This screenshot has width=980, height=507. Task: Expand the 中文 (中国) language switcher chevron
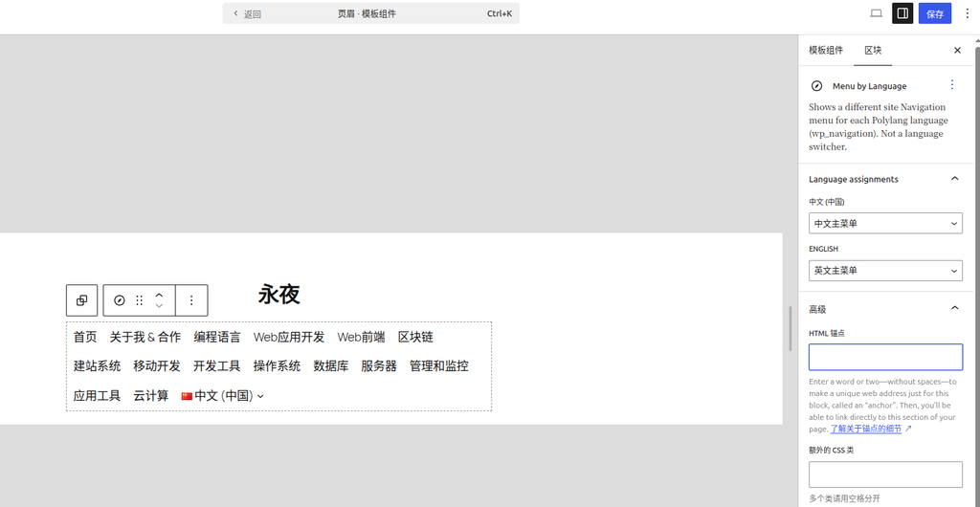point(260,396)
